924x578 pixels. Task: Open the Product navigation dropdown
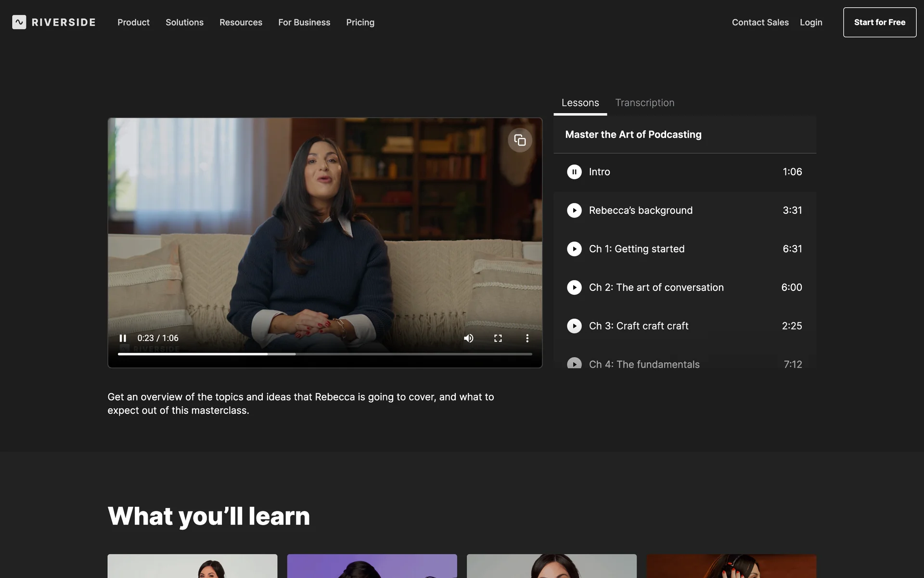tap(133, 22)
